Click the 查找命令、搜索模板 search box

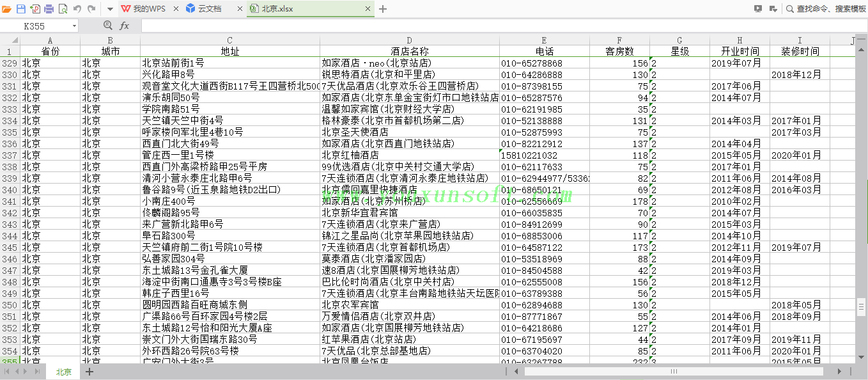pyautogui.click(x=825, y=9)
